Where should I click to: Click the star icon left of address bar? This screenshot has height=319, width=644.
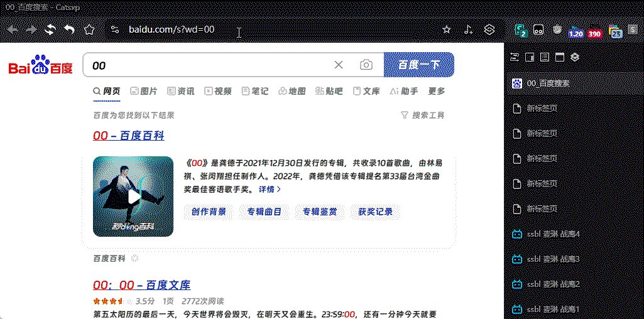[x=89, y=30]
